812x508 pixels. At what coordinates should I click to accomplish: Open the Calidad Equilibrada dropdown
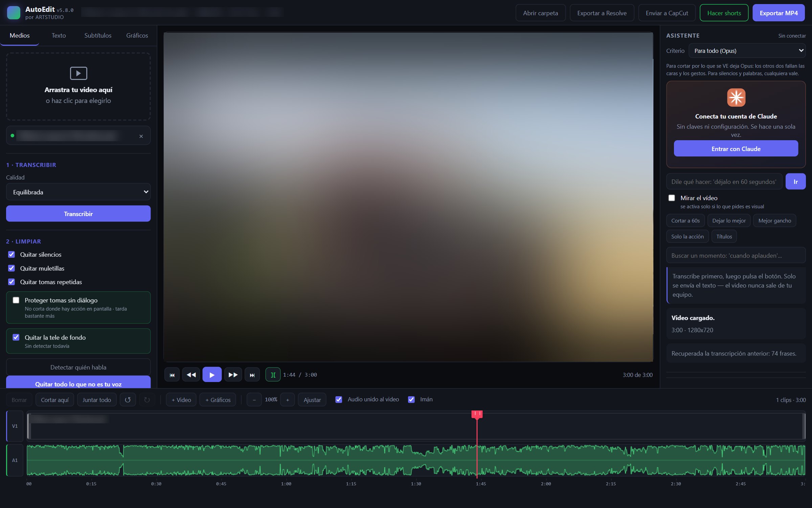tap(78, 192)
